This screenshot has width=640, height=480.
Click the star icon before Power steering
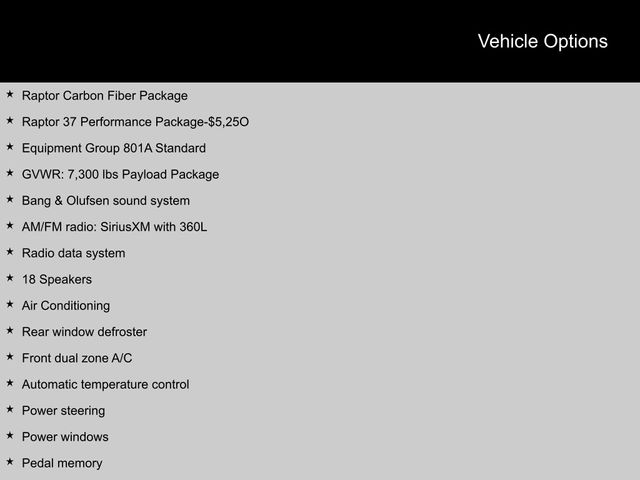tap(10, 409)
